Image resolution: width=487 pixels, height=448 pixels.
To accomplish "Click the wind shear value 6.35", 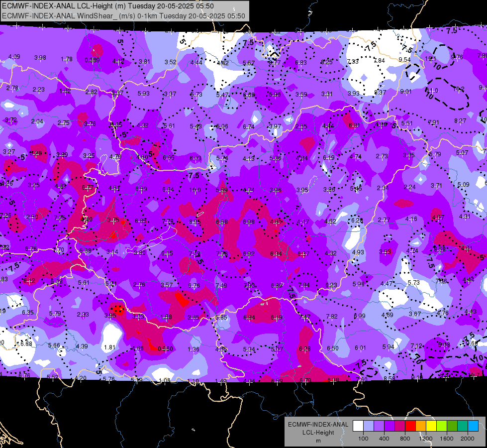I will 28,312.
